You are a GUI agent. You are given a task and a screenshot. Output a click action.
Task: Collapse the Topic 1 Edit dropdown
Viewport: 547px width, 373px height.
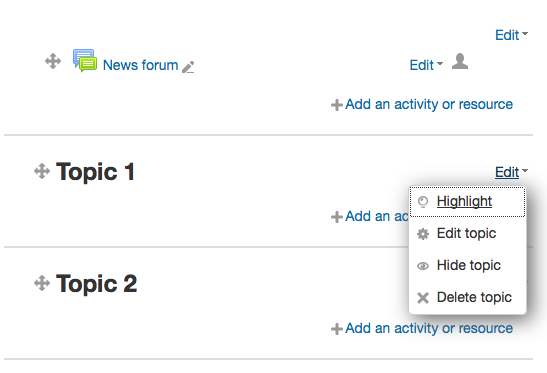(511, 172)
